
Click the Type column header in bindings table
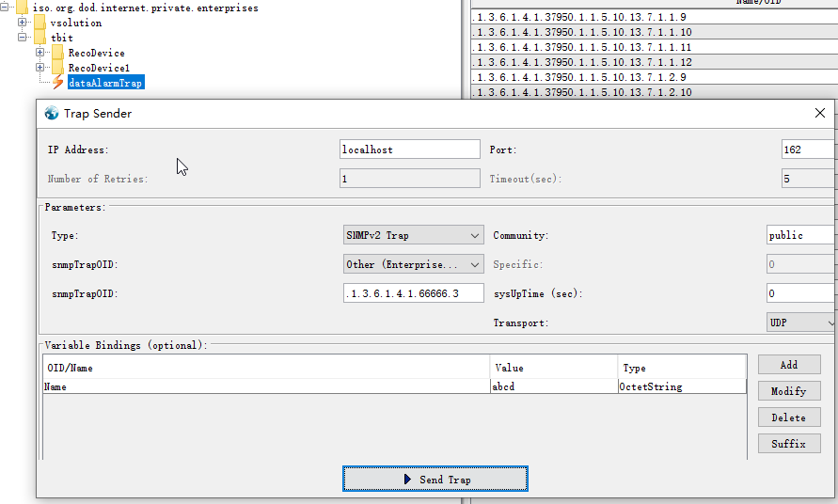pyautogui.click(x=682, y=368)
